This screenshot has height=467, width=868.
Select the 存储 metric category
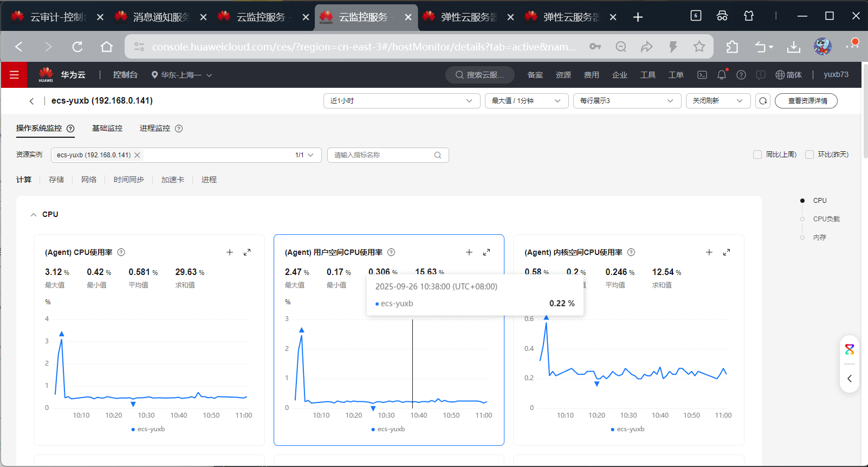pyautogui.click(x=56, y=180)
